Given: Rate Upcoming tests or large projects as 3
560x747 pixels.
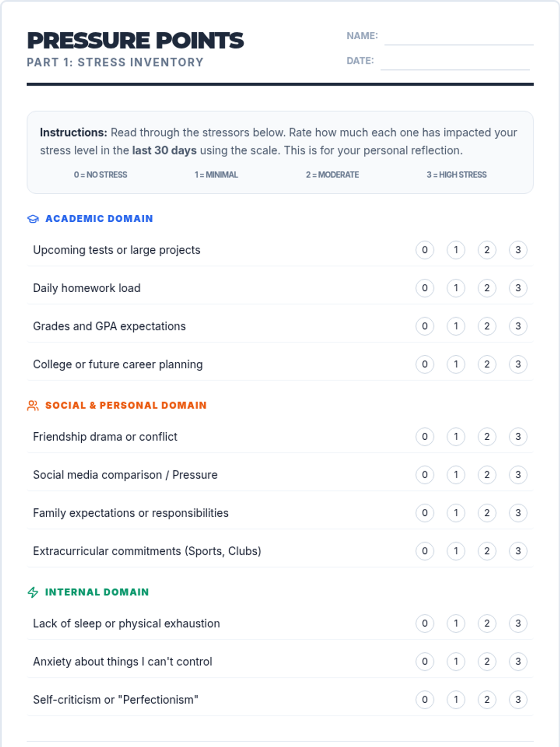Looking at the screenshot, I should 518,250.
